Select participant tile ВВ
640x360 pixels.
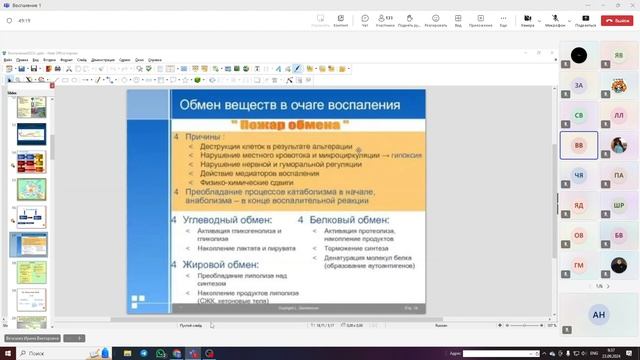(x=579, y=145)
